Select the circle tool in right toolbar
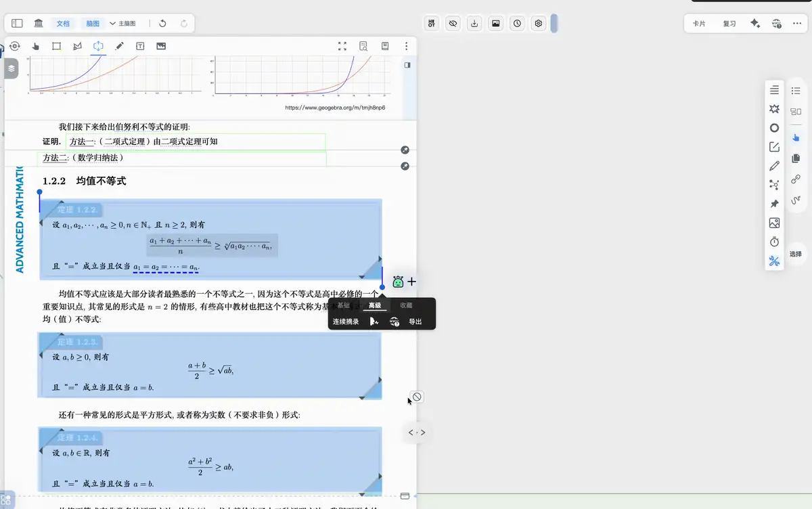 pos(774,128)
